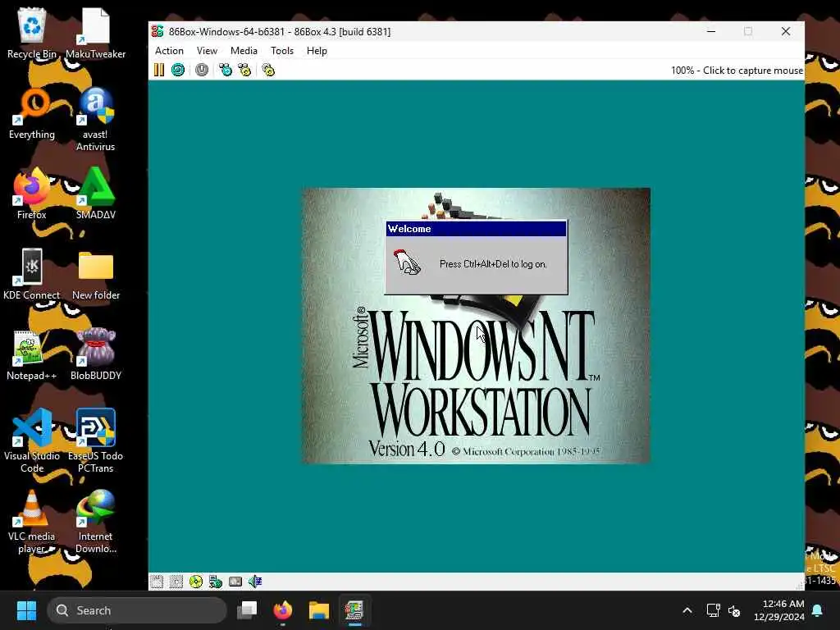Pause the 86Box emulation
840x630 pixels.
159,71
